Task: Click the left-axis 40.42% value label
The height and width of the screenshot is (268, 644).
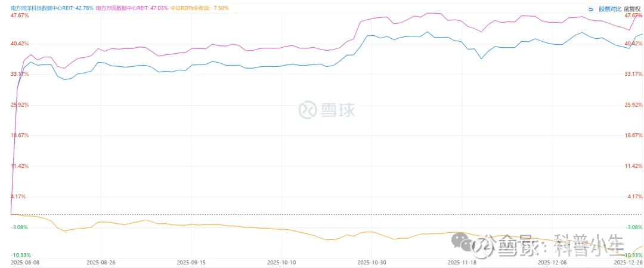Action: point(20,44)
